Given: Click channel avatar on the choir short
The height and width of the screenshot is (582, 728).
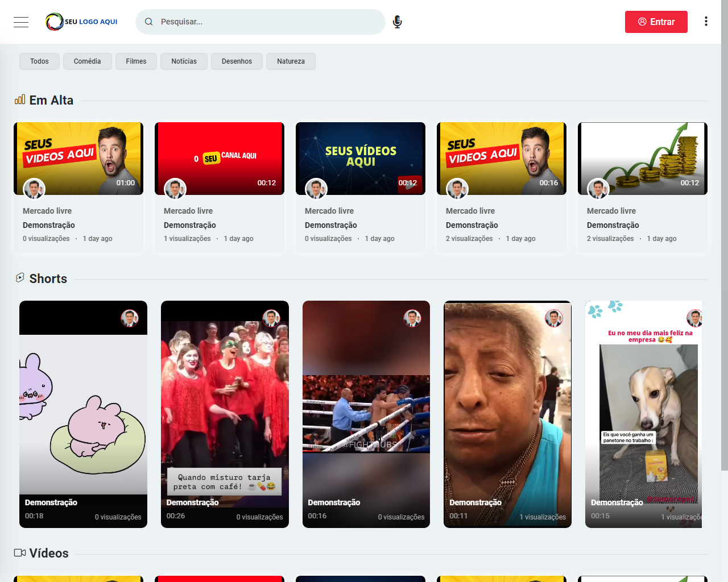Looking at the screenshot, I should point(271,318).
